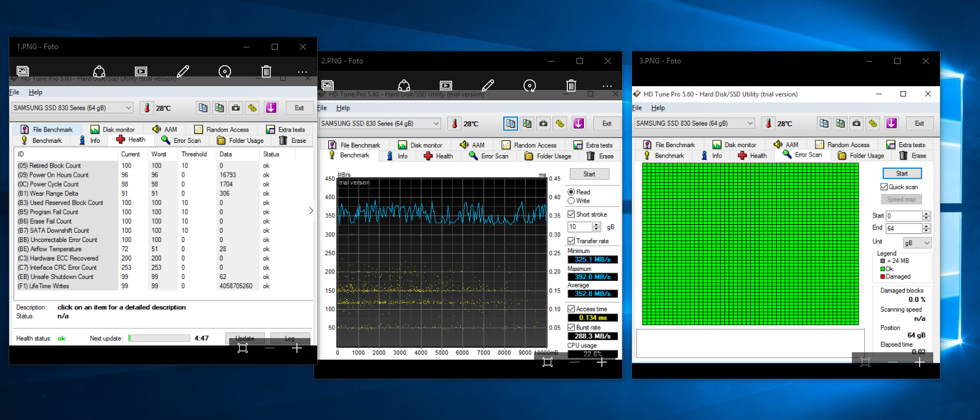The width and height of the screenshot is (980, 420).
Task: Select Health tab in 1.PNG window
Action: point(131,140)
